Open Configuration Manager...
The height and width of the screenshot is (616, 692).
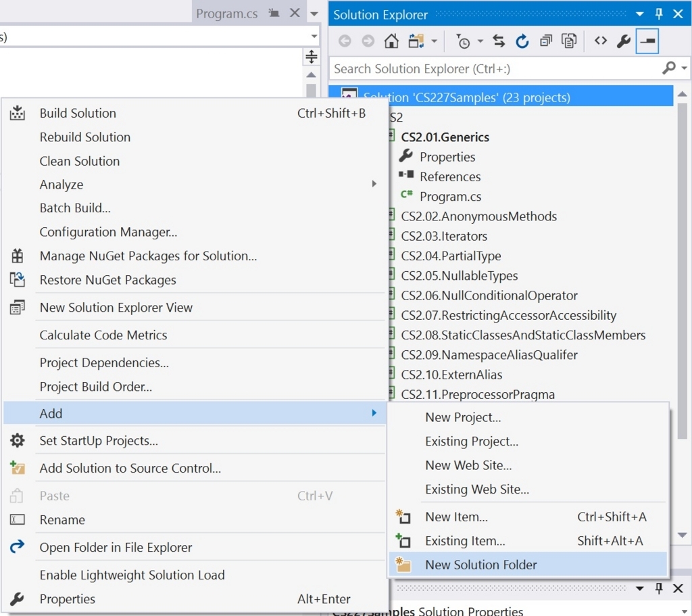tap(194, 232)
